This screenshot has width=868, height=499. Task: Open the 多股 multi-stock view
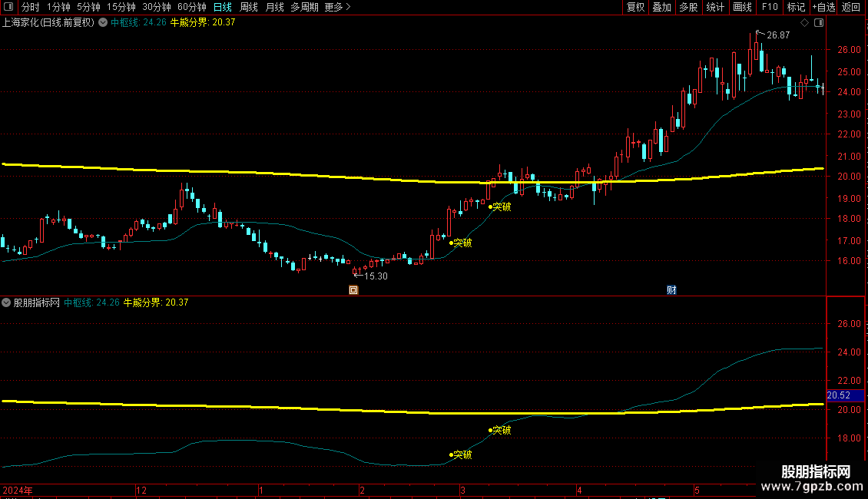click(x=689, y=7)
